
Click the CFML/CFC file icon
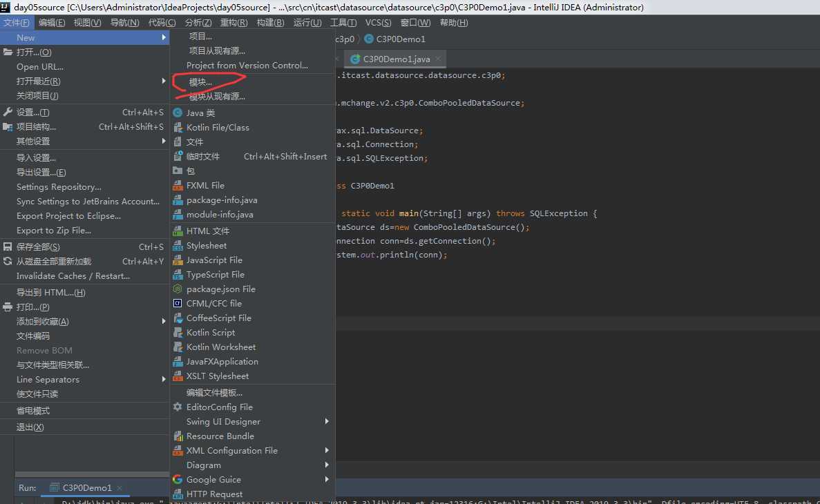178,304
